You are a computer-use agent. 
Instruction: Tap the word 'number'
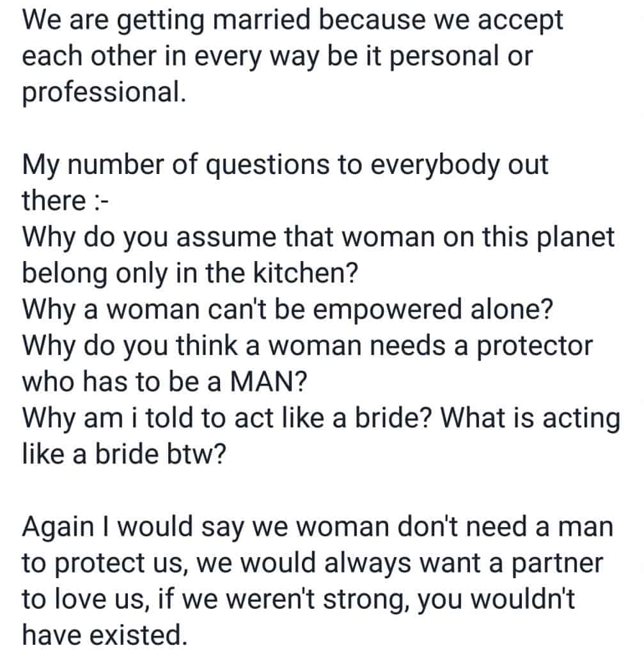pos(116,166)
